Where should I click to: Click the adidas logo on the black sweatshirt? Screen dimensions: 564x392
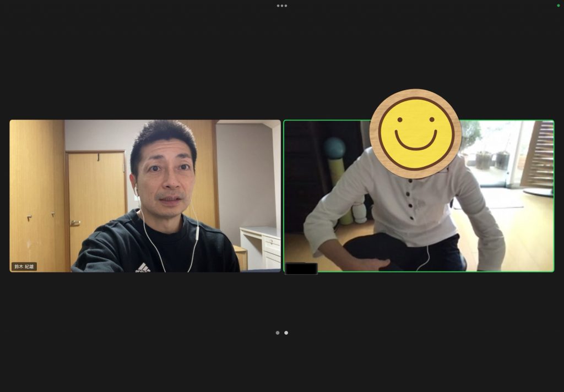click(143, 267)
